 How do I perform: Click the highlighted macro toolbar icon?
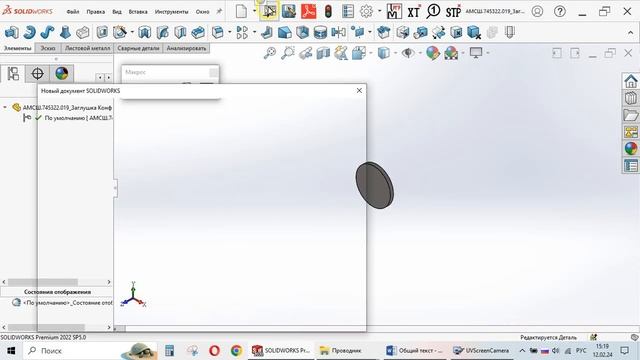(x=269, y=11)
